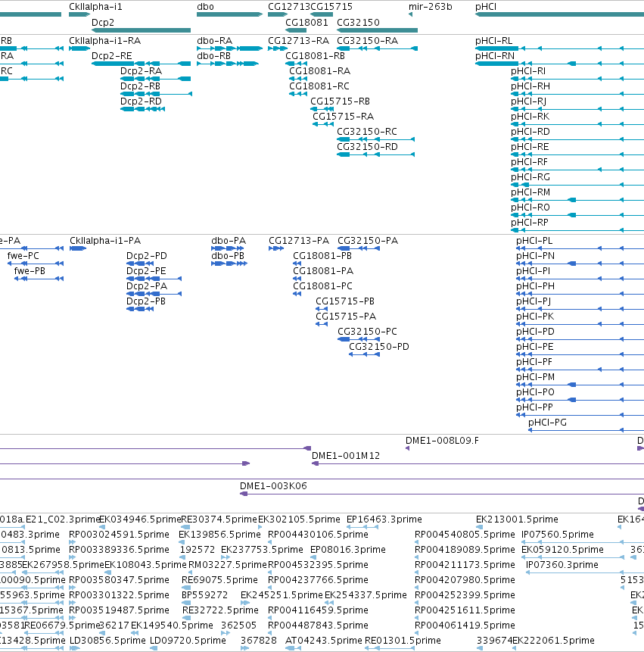This screenshot has width=644, height=652.
Task: Select transcript label Dcp2-RA
Action: (141, 71)
